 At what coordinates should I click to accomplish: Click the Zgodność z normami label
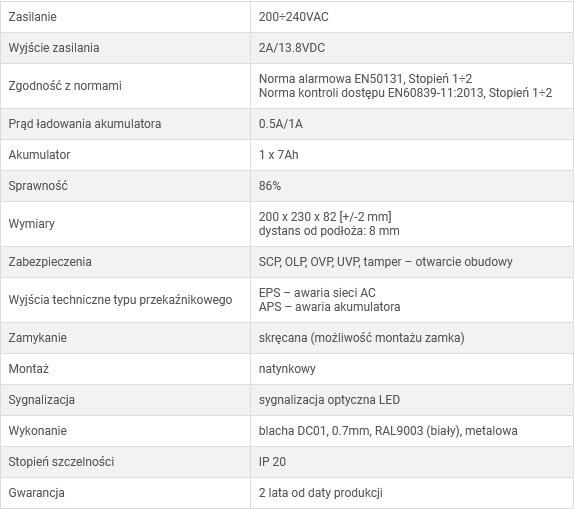[65, 86]
